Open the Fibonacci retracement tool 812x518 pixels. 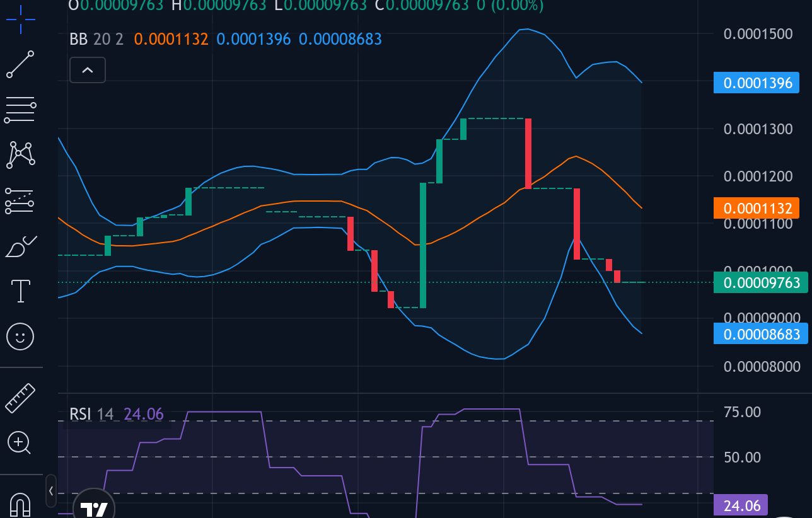(20, 110)
